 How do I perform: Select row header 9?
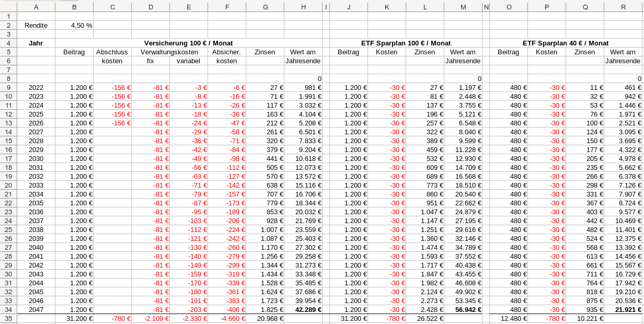click(8, 87)
